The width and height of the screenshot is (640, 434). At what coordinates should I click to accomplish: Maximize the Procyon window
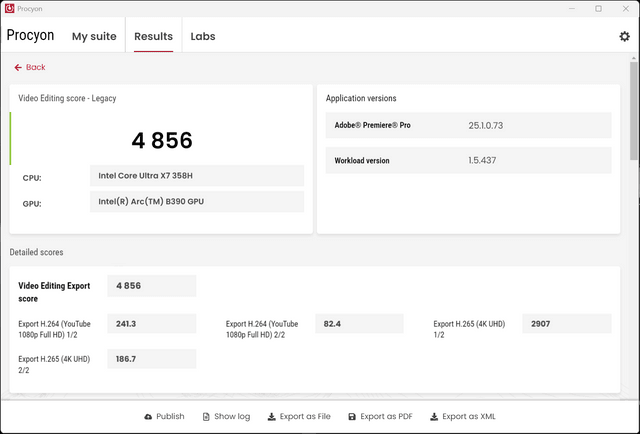click(598, 9)
